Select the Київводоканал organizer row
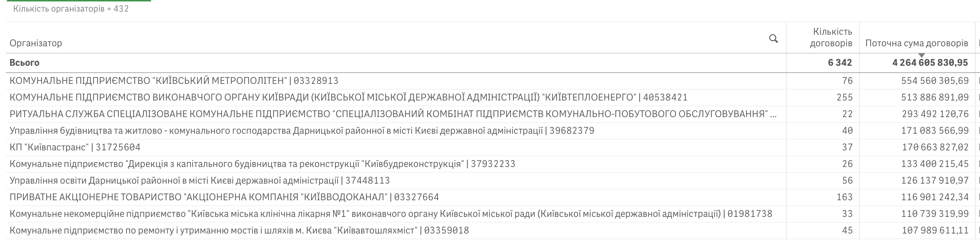This screenshot has width=980, height=240. 224,197
